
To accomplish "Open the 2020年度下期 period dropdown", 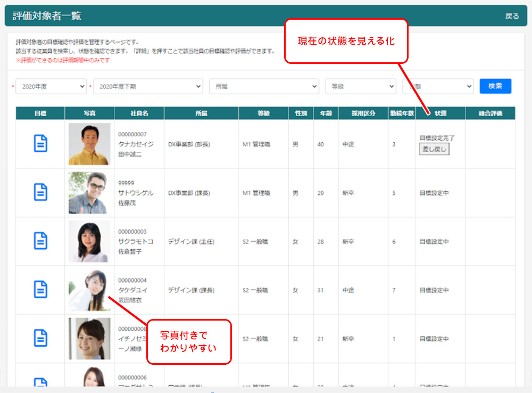I will (x=148, y=86).
